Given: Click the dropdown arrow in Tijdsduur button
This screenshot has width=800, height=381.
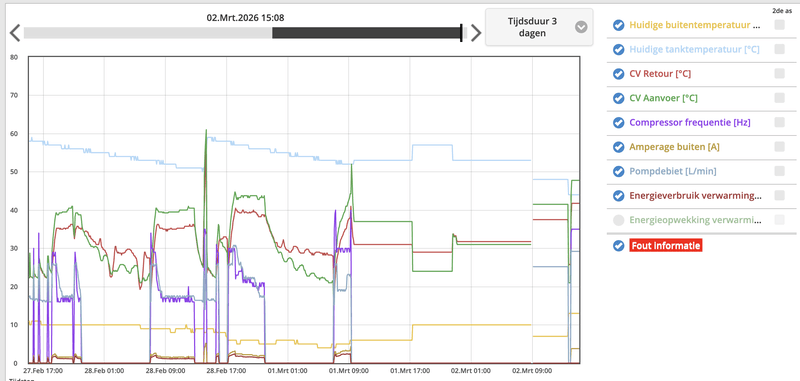Looking at the screenshot, I should click(x=581, y=27).
